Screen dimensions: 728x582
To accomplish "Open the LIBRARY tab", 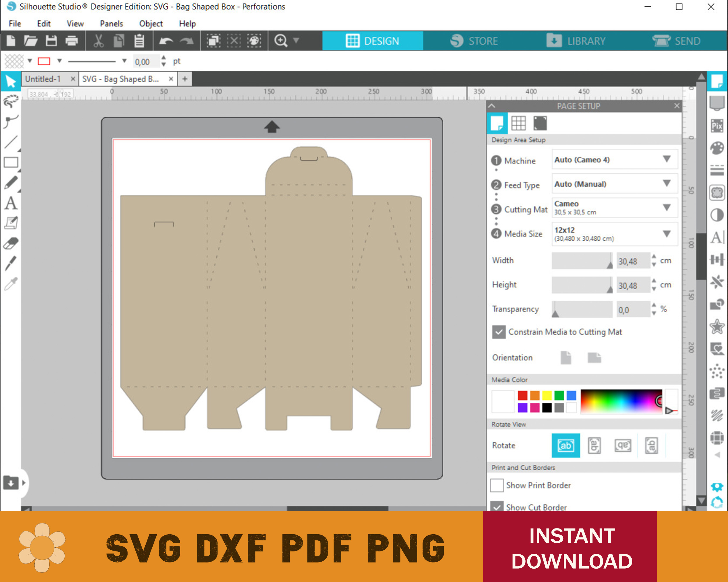I will coord(576,41).
